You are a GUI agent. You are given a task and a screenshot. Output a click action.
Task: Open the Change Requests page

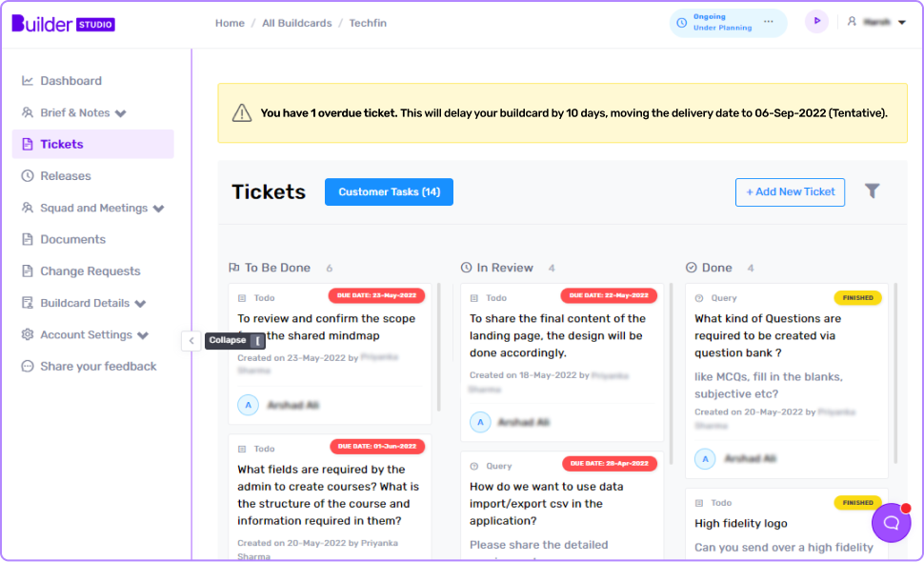(x=90, y=271)
